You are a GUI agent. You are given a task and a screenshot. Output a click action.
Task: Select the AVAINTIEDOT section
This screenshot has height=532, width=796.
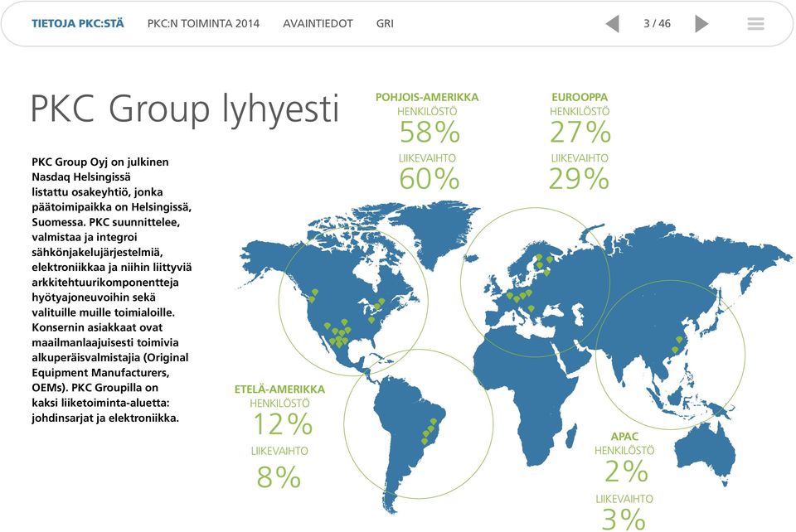click(318, 24)
